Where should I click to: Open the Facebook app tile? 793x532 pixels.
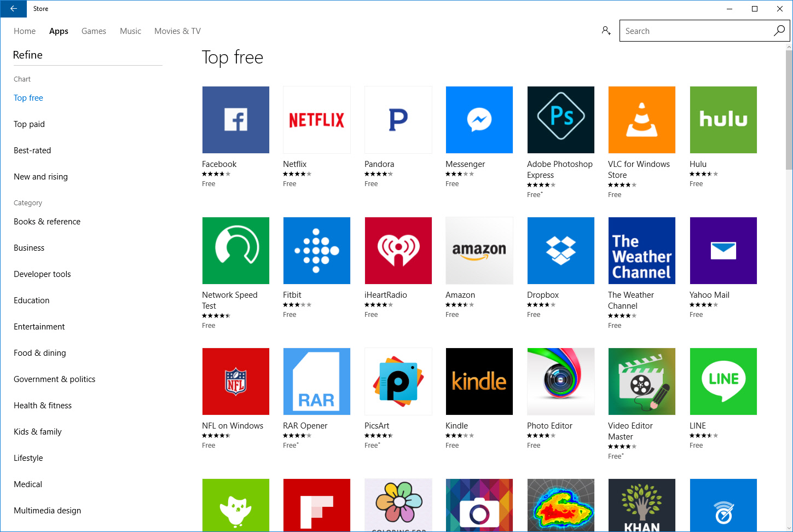pos(236,120)
